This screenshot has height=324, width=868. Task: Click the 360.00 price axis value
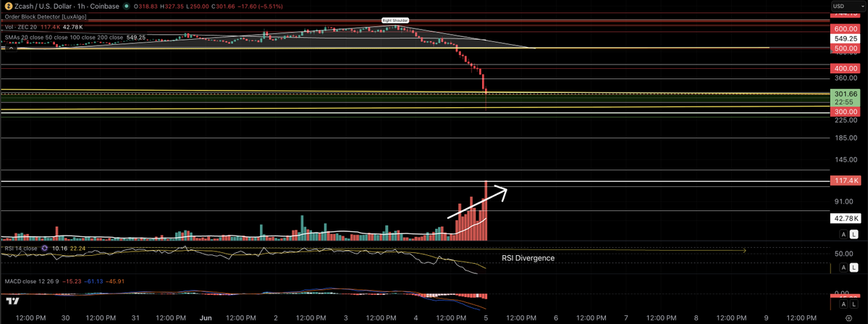[x=847, y=78]
